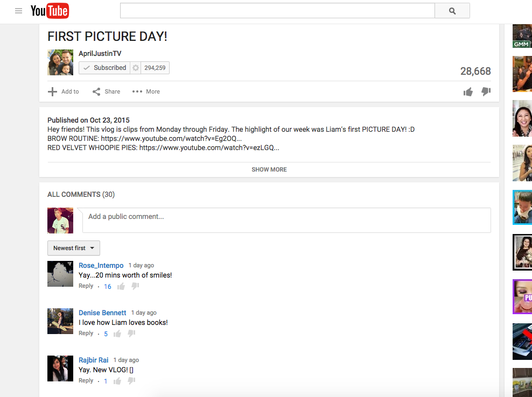
Task: Open the More actions menu
Action: coord(146,91)
